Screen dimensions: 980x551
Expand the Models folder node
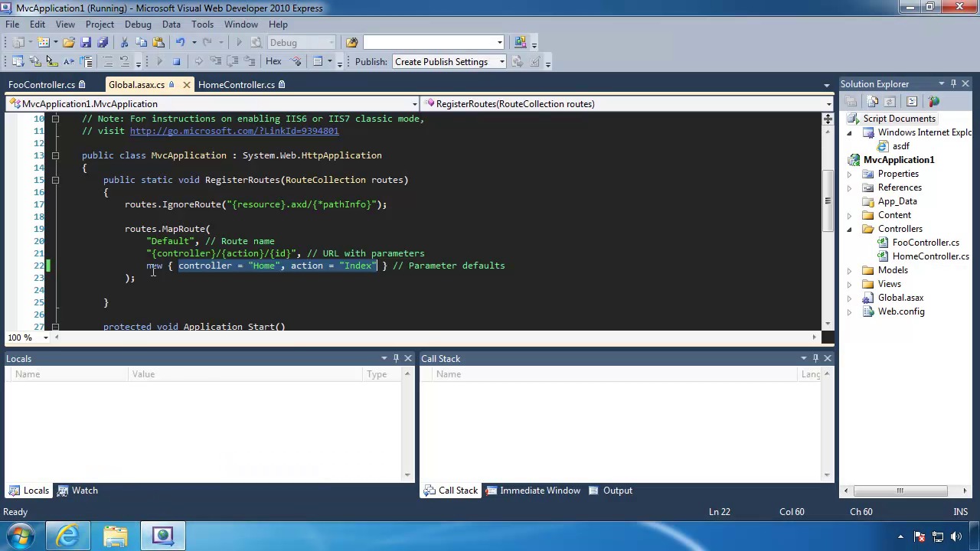tap(849, 270)
